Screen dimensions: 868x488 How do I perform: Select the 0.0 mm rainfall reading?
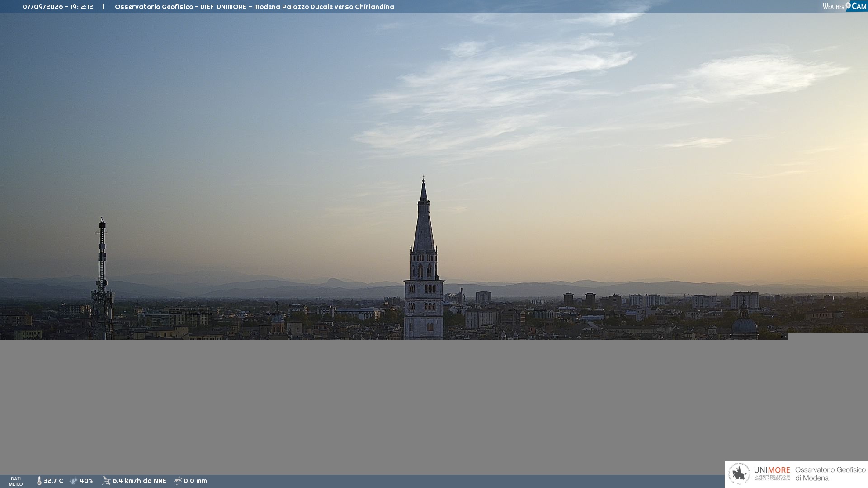195,481
